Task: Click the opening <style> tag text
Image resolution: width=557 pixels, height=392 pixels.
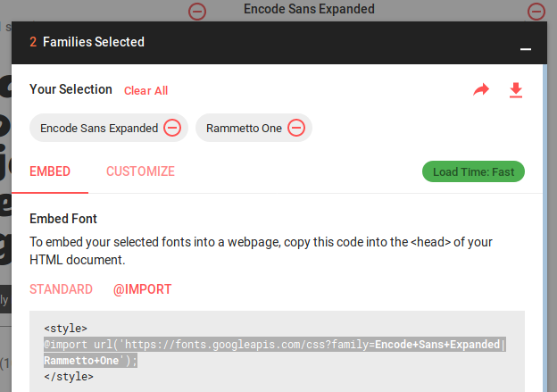Action: click(66, 328)
